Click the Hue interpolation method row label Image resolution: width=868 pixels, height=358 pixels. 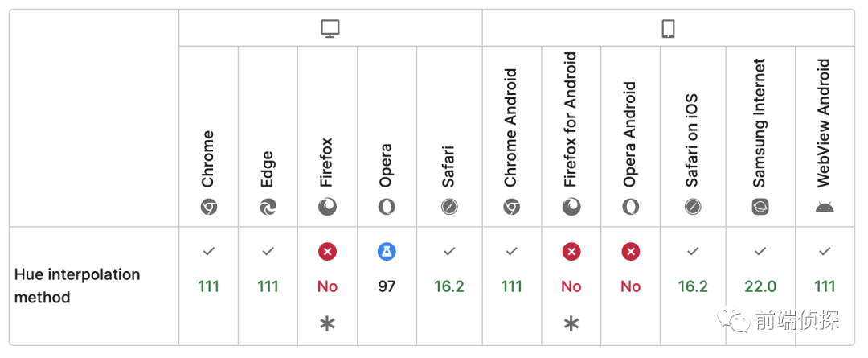tap(77, 286)
